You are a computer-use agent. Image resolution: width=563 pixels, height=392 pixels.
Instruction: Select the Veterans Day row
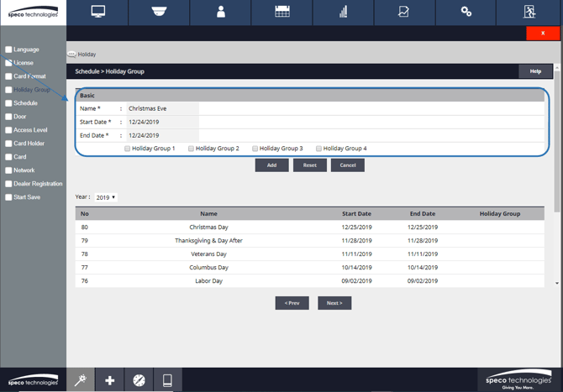pyautogui.click(x=310, y=254)
